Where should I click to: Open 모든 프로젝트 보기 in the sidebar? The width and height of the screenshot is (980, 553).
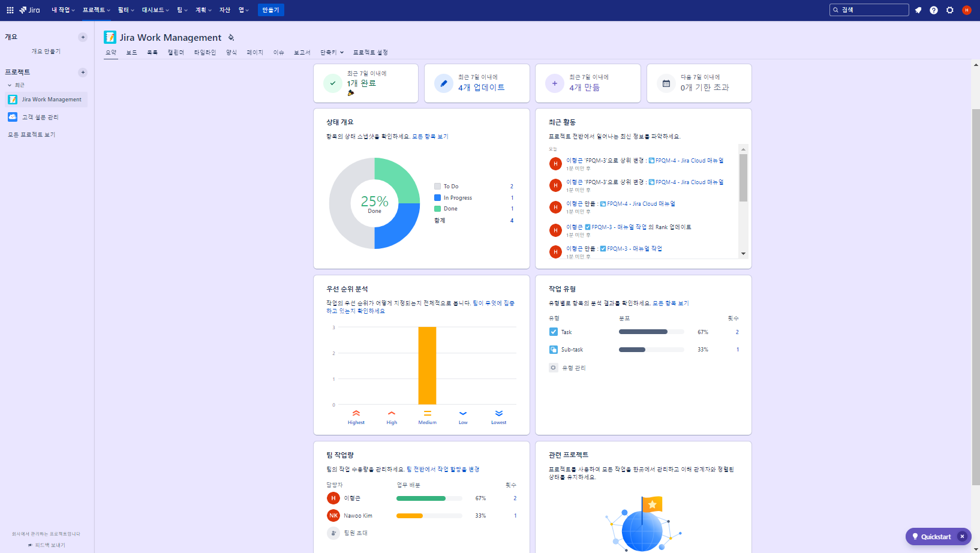pos(32,135)
